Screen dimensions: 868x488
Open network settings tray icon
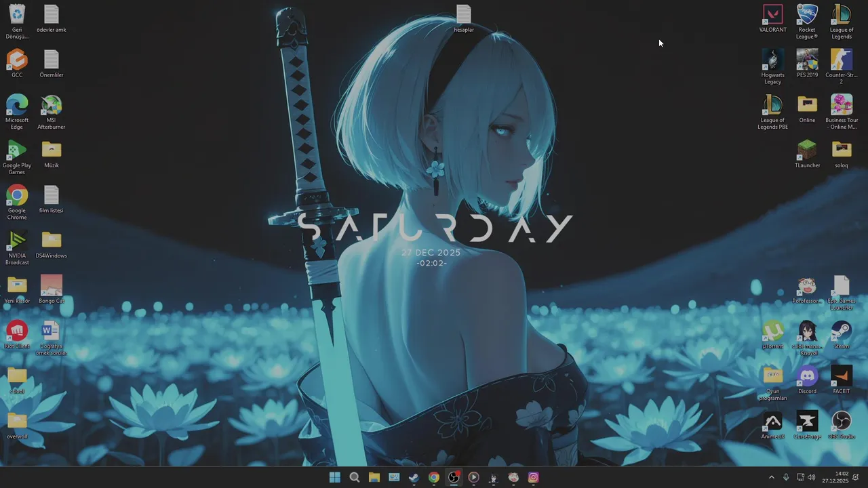pos(800,477)
